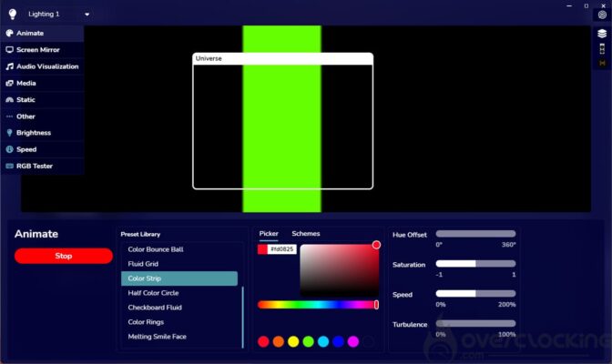Click the Audio Visualization music note icon
Image resolution: width=612 pixels, height=364 pixels.
(x=9, y=66)
